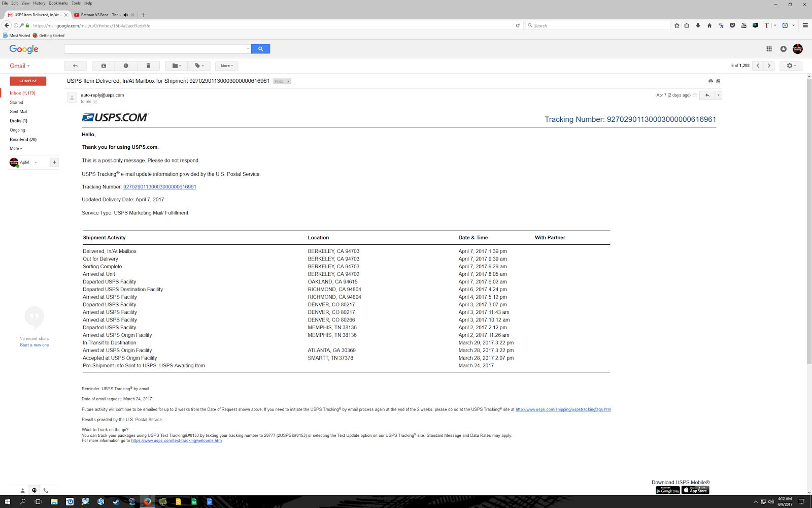This screenshot has width=812, height=508.
Task: Open the Firefox downloads arrow
Action: point(698,25)
